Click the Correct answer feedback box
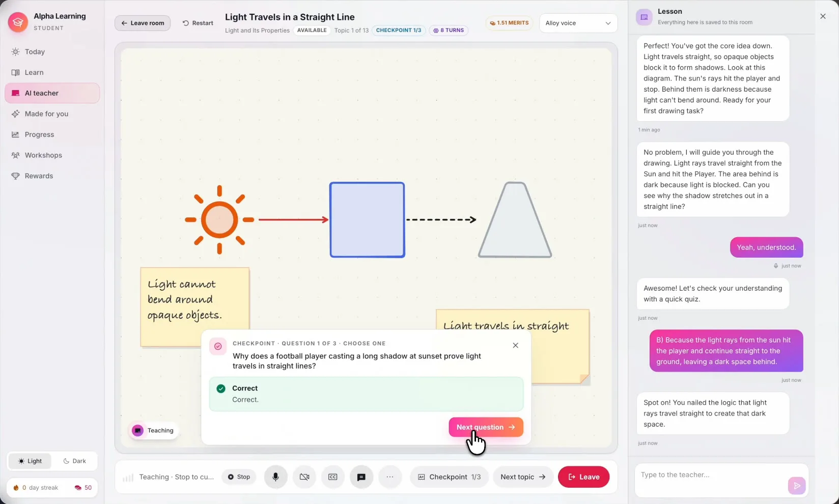This screenshot has width=839, height=504. coord(366,394)
